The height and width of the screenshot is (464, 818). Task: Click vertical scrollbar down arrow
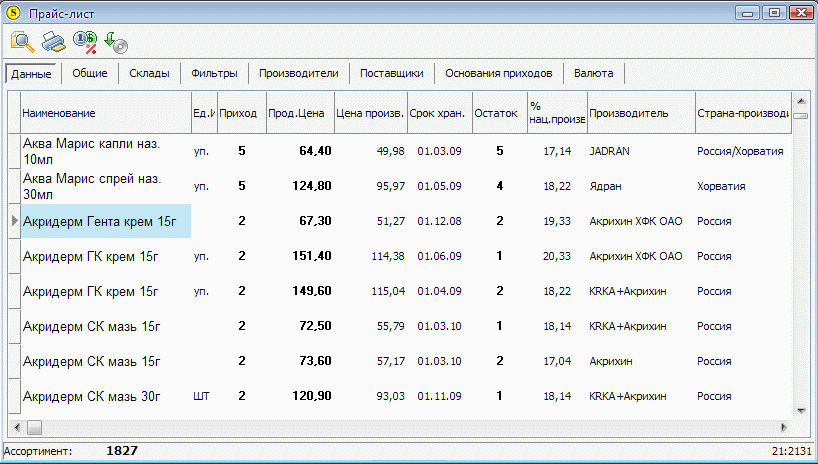[x=801, y=411]
